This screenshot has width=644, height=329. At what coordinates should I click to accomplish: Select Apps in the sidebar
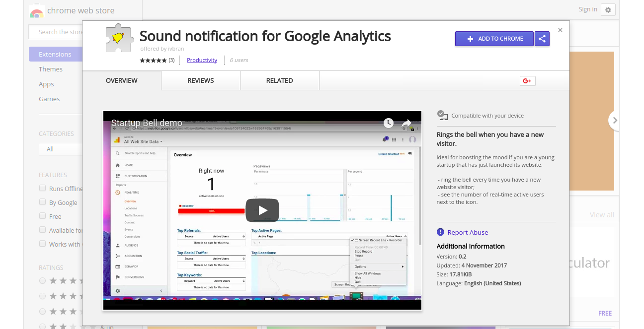[x=46, y=84]
